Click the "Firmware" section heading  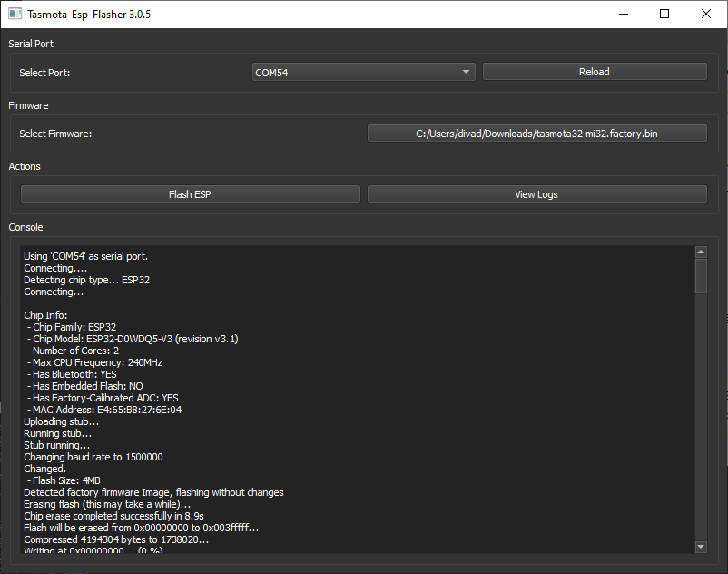click(28, 105)
